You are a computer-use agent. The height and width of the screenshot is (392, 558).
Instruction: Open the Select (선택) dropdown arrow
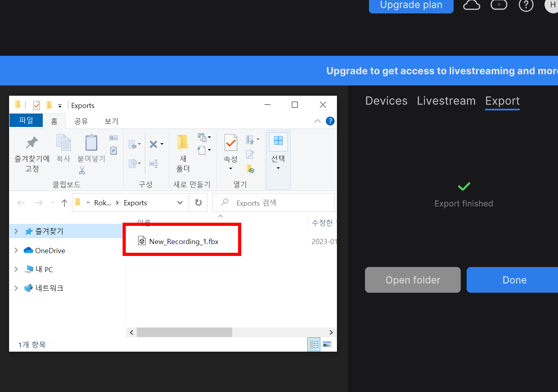coord(278,169)
